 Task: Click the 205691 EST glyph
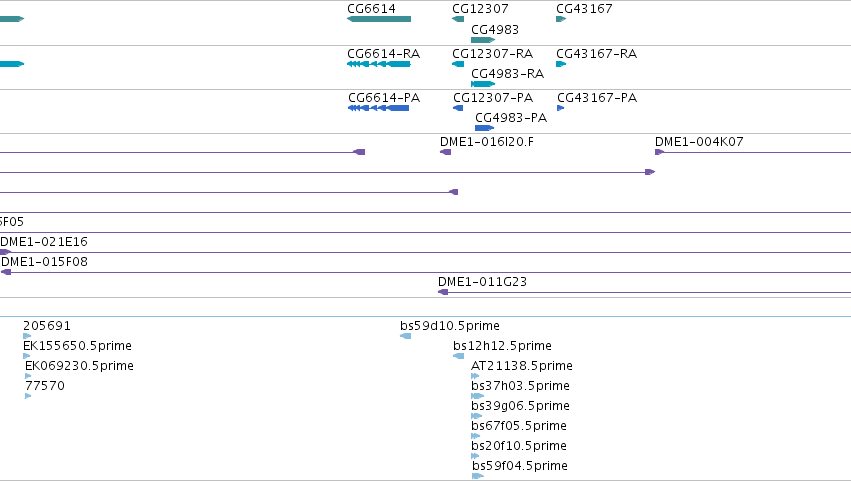click(x=27, y=336)
